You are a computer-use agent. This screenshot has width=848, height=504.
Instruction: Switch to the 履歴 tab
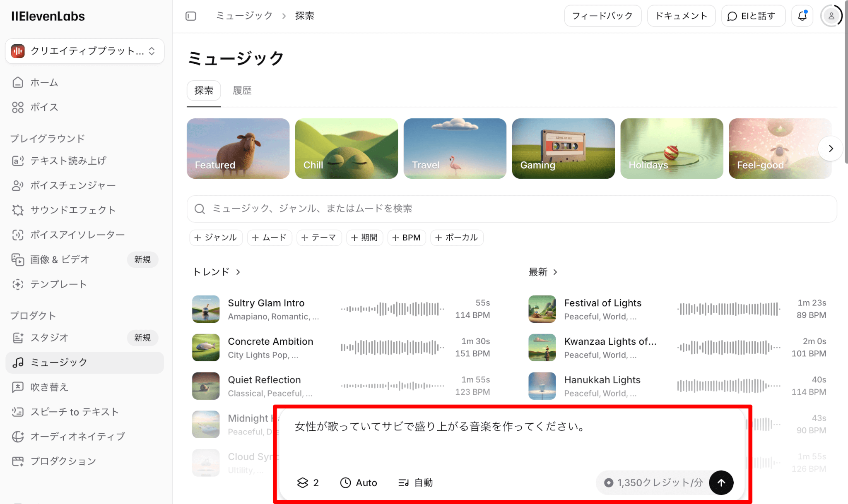coord(242,91)
